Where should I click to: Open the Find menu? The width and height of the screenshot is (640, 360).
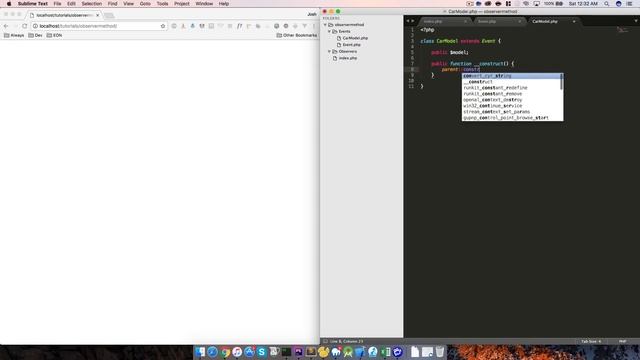click(112, 4)
